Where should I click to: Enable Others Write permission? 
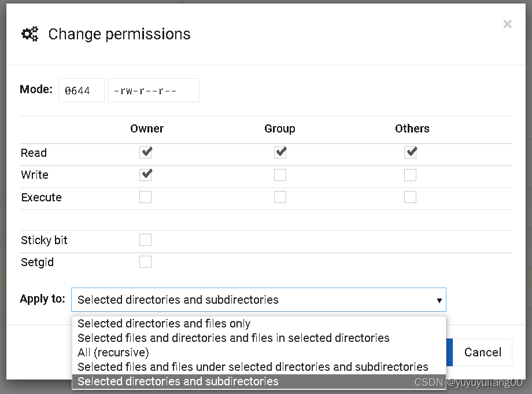click(411, 175)
